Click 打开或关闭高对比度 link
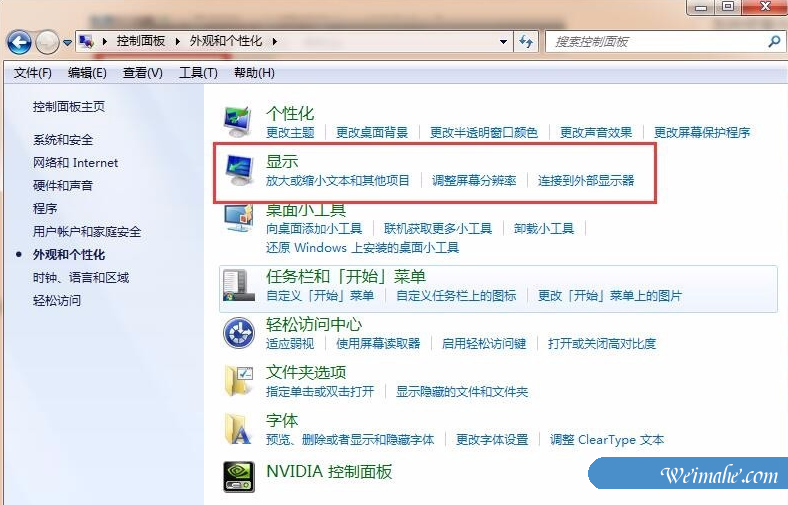This screenshot has width=788, height=505. 602,344
